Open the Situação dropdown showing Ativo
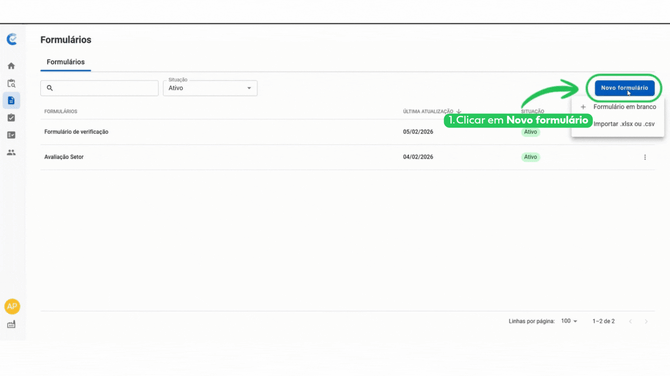Screen dimensions: 670x376 click(210, 88)
